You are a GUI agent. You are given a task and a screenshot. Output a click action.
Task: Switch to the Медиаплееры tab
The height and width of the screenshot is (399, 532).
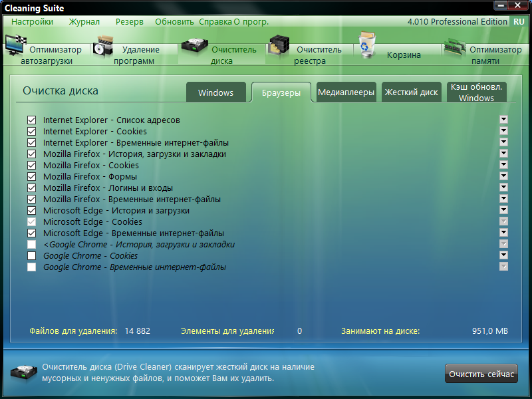click(346, 92)
